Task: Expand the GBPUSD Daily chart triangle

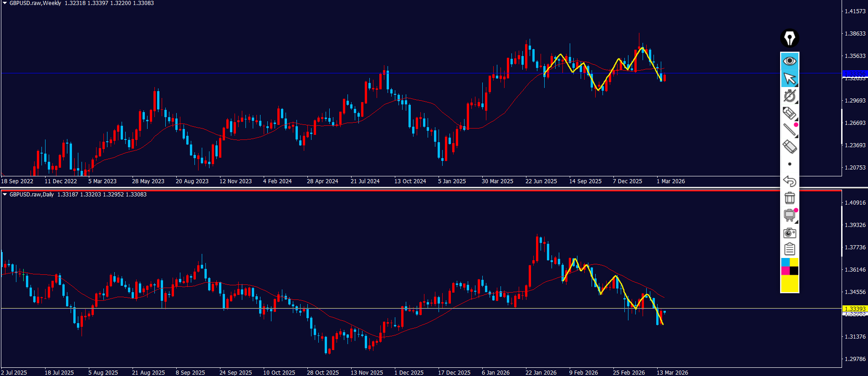Action: 5,195
